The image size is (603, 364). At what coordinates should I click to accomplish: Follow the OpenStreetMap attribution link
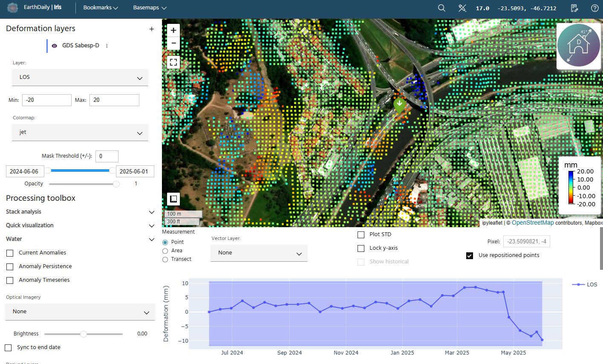click(x=533, y=223)
